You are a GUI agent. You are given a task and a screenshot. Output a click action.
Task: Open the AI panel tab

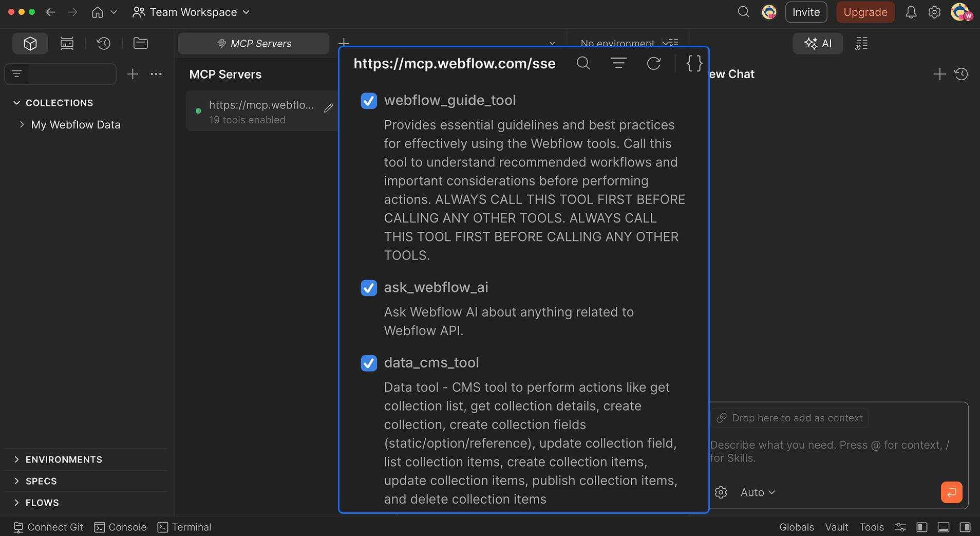(818, 44)
